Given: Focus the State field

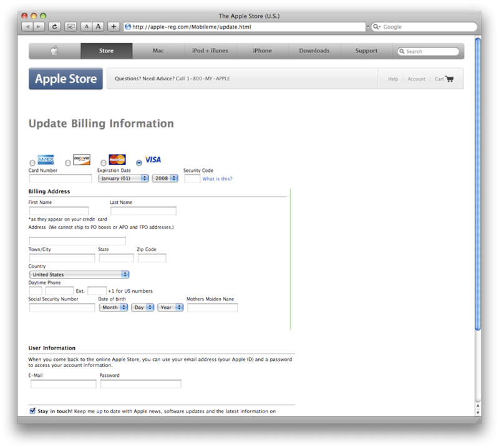Looking at the screenshot, I should (116, 258).
